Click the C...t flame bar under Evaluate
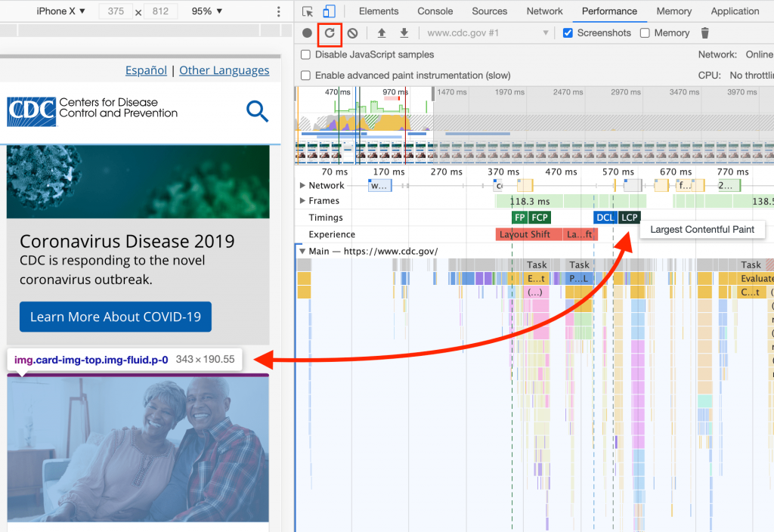Screen dimensions: 774x532 [x=750, y=292]
